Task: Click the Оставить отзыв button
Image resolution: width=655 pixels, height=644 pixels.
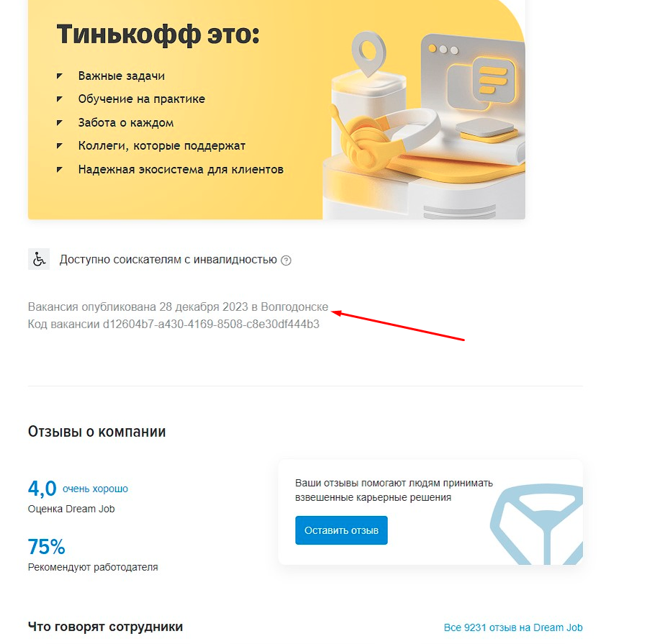Action: (341, 530)
